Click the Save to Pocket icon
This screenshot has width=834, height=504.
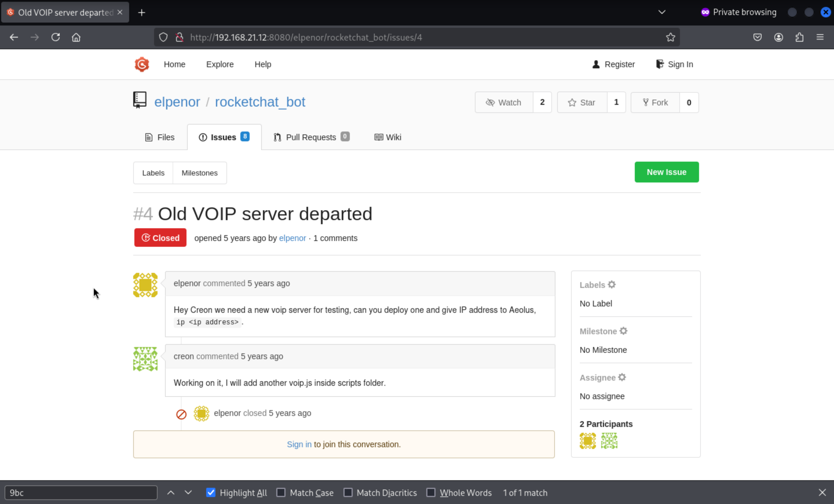(x=757, y=37)
